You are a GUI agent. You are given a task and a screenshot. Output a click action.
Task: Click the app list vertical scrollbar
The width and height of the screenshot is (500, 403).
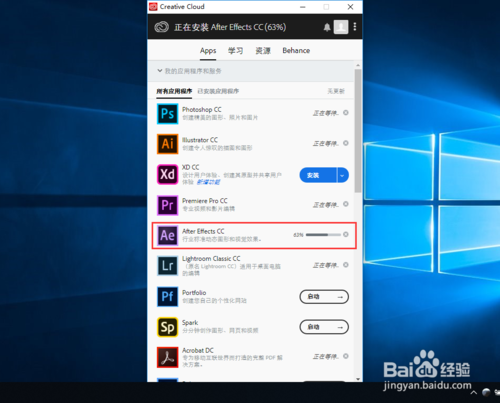click(358, 131)
